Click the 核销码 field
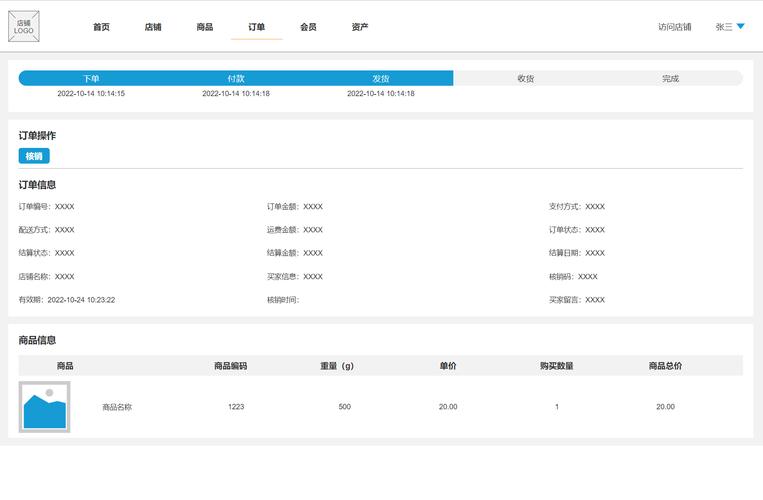 pyautogui.click(x=573, y=277)
